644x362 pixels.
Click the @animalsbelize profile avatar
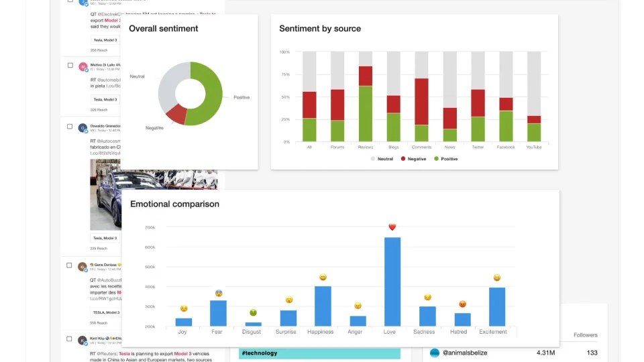(435, 353)
